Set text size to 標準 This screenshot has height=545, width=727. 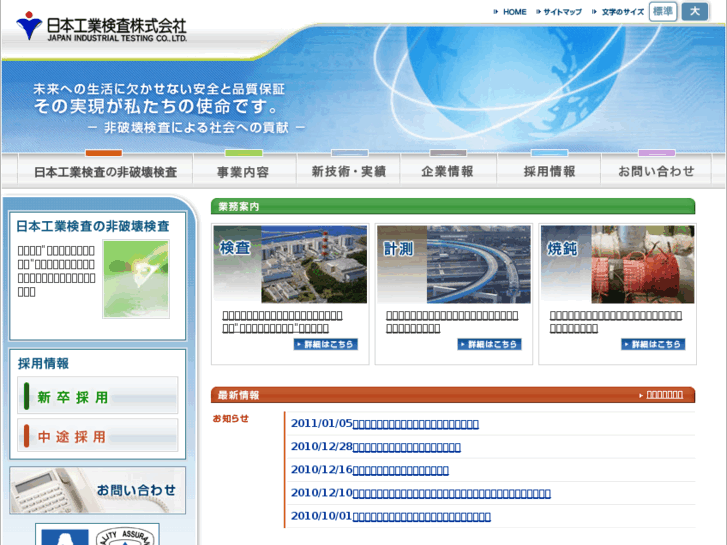tap(663, 11)
